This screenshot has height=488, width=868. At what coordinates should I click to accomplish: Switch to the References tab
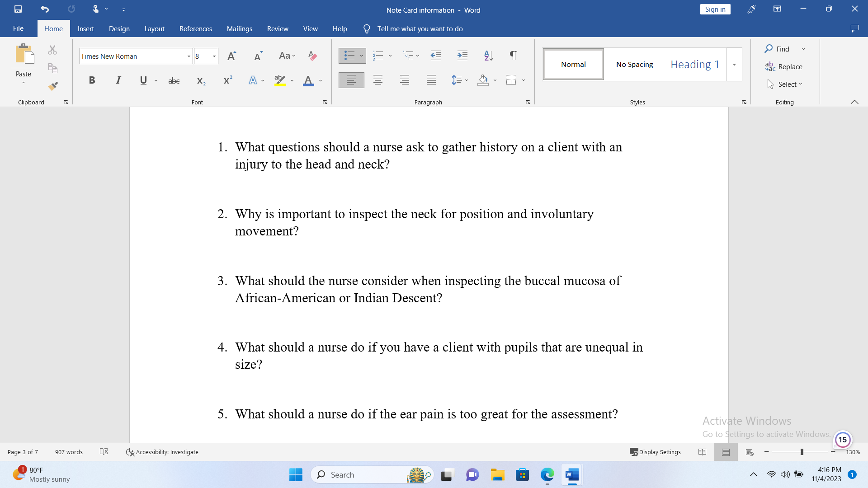point(195,28)
